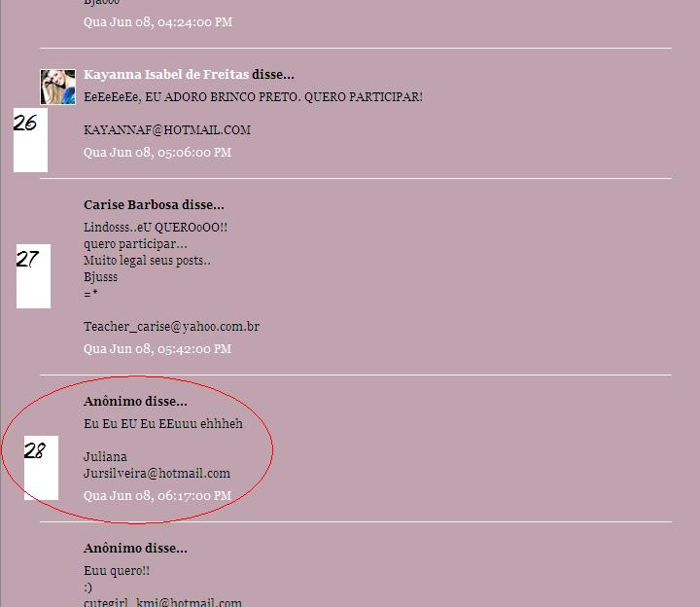This screenshot has height=607, width=700.
Task: Open timestamp Qua Jun 08, 06:17:00 PM
Action: coord(157,496)
